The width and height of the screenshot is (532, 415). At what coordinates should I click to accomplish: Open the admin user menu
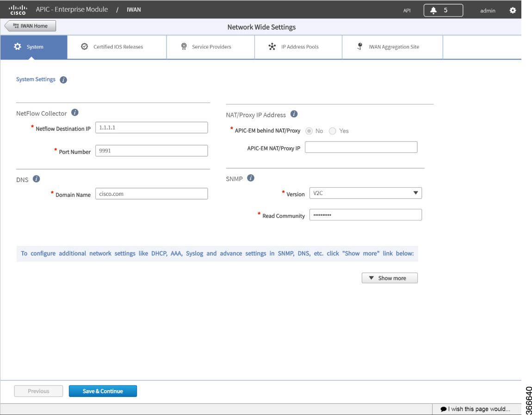tap(488, 11)
